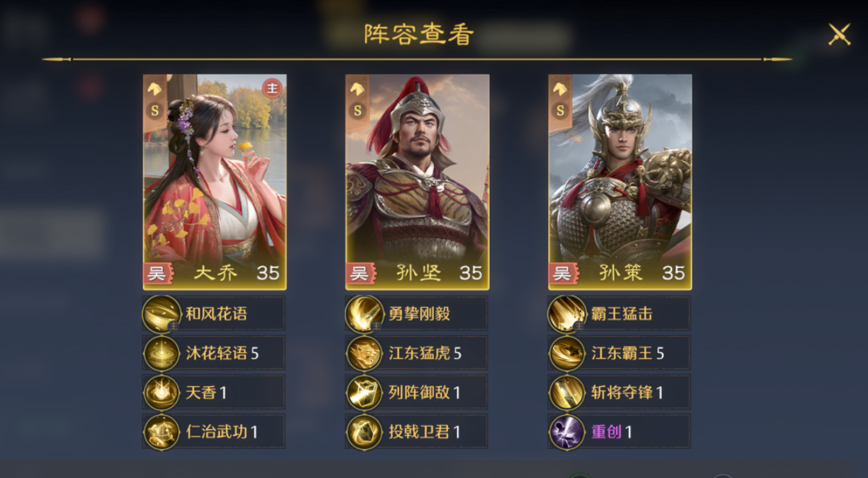The image size is (868, 478).
Task: Click the 沐花轻语 skill icon
Action: [162, 353]
